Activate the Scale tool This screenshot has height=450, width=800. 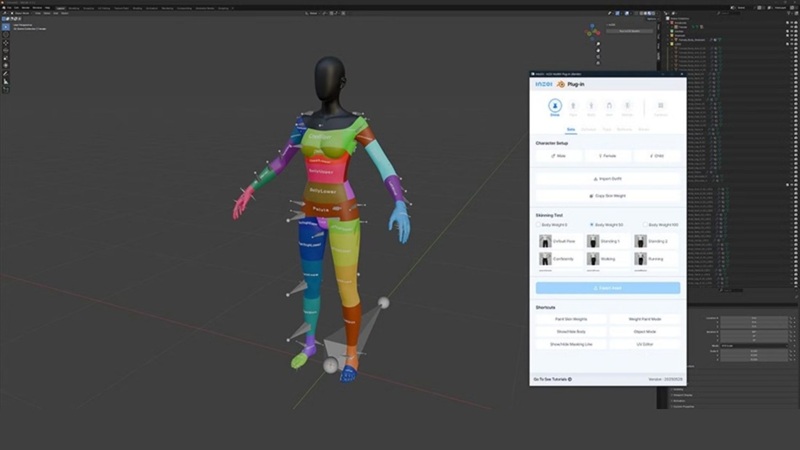[x=6, y=57]
